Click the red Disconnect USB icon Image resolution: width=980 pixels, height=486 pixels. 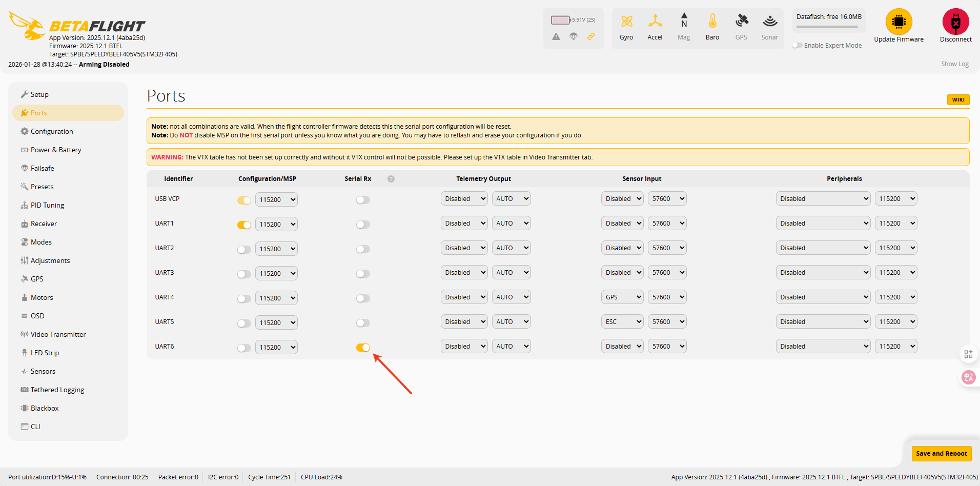[x=955, y=22]
